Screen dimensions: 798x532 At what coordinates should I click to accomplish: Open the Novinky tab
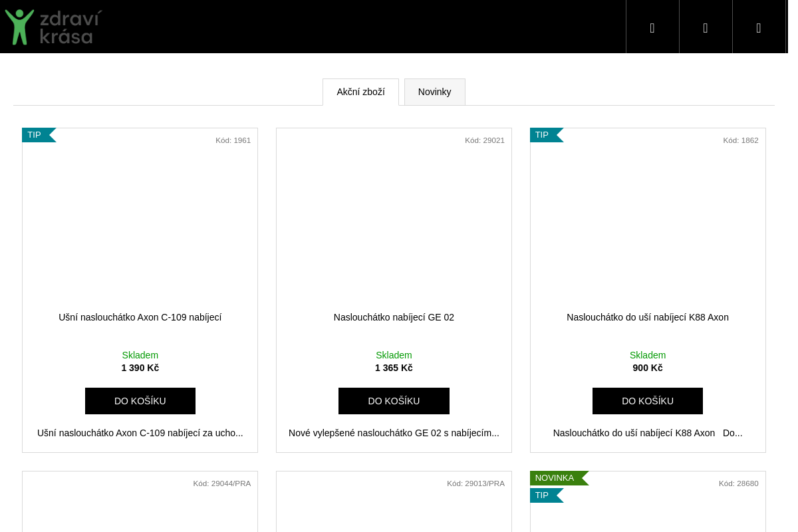click(434, 92)
